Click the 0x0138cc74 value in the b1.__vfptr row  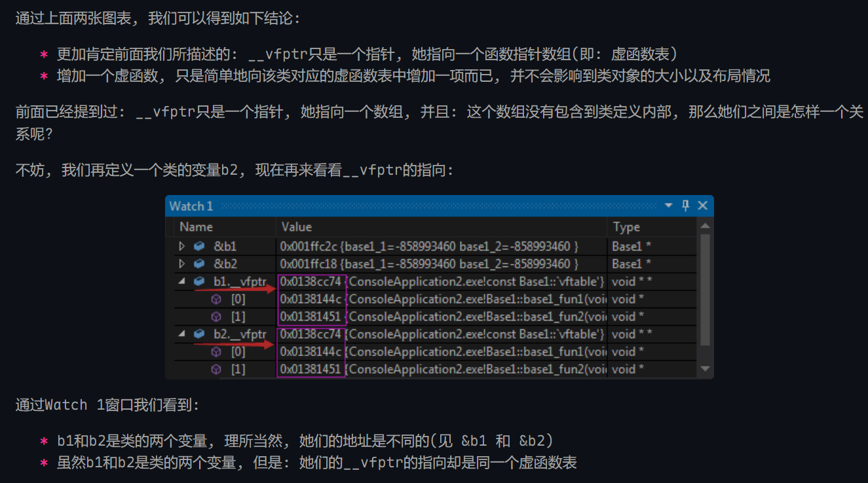click(x=311, y=281)
